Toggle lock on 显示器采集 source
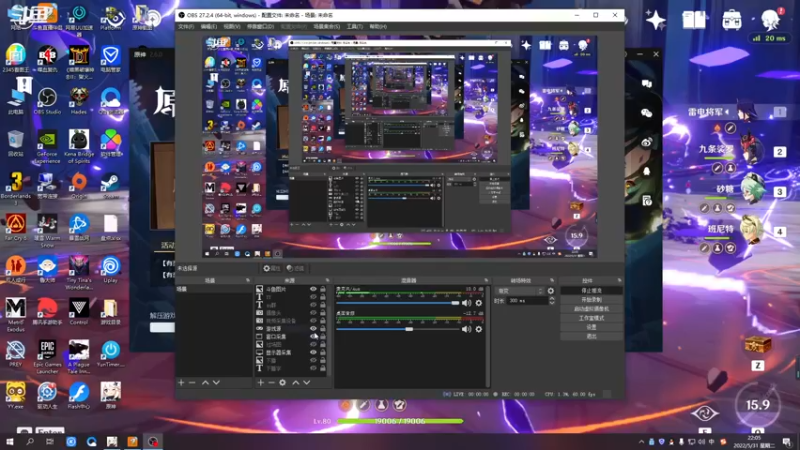Image resolution: width=800 pixels, height=450 pixels. click(x=322, y=352)
